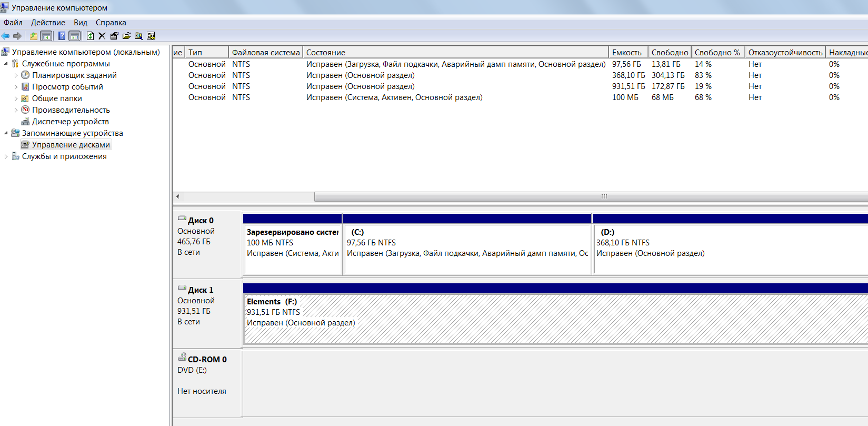
Task: Click the open folder toolbar icon
Action: (126, 36)
